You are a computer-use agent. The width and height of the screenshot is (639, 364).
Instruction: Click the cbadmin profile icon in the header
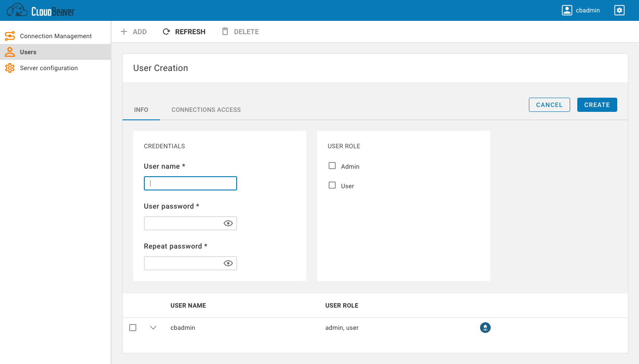click(x=567, y=10)
